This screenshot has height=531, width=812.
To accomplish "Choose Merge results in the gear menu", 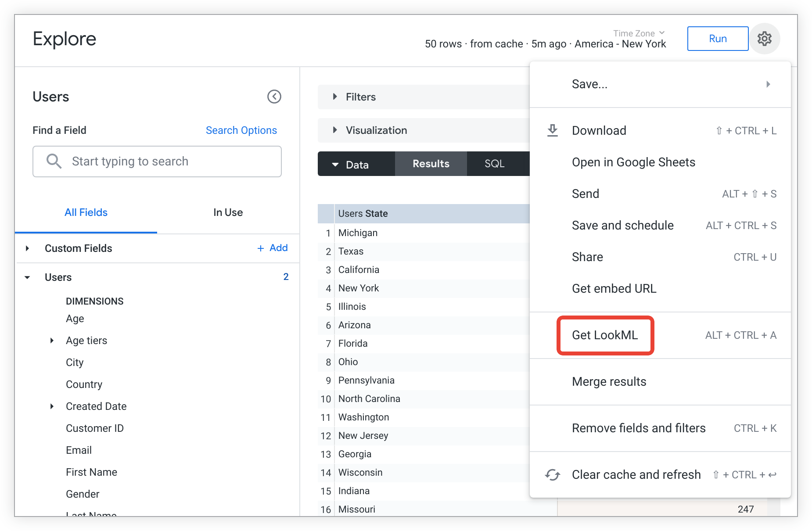I will [x=609, y=382].
